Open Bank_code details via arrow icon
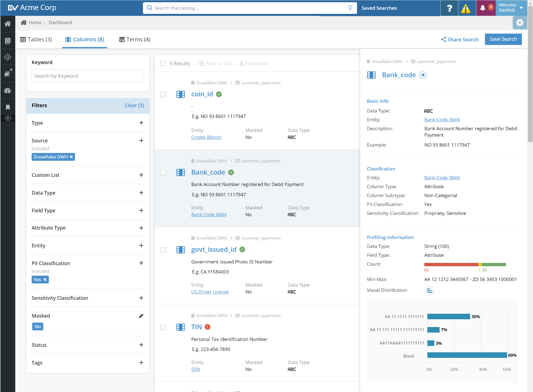The image size is (533, 392). 423,75
